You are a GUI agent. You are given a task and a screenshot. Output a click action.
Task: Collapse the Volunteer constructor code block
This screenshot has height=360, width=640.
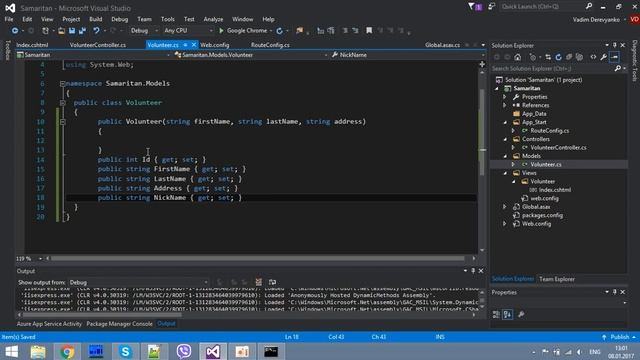click(x=62, y=122)
